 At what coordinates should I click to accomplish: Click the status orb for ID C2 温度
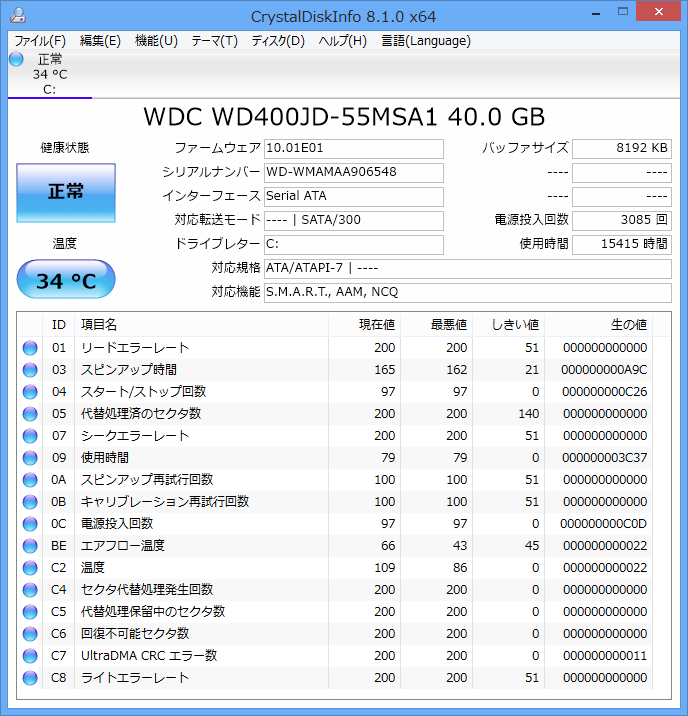pyautogui.click(x=30, y=568)
